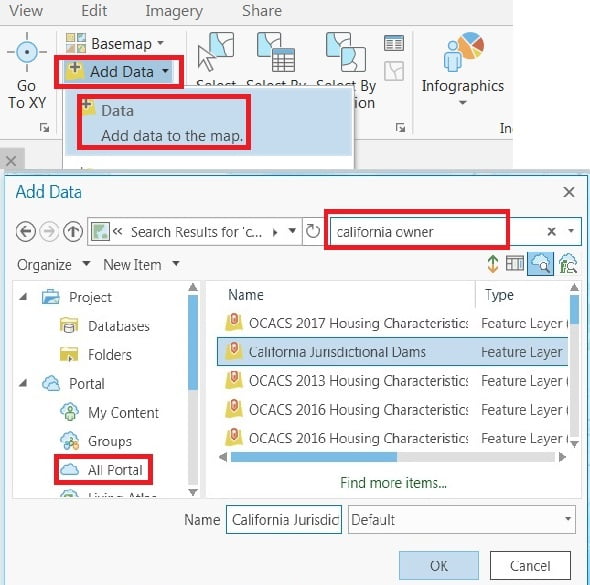Viewport: 590px width, 585px height.
Task: Click the sort results arrows icon
Action: (x=493, y=264)
